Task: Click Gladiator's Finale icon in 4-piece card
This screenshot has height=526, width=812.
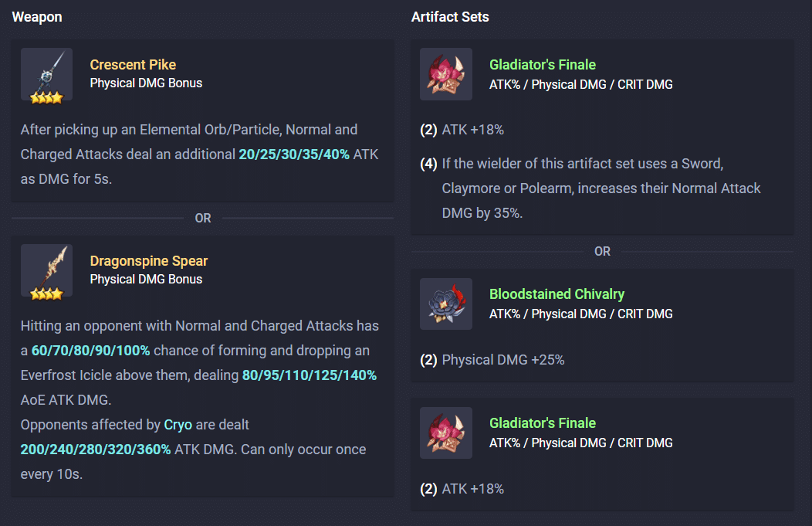Action: pos(445,74)
